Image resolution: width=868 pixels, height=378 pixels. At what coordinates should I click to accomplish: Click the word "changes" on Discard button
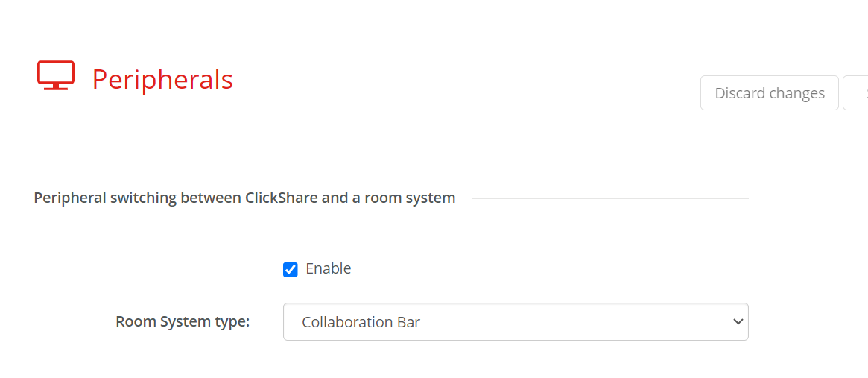click(797, 93)
